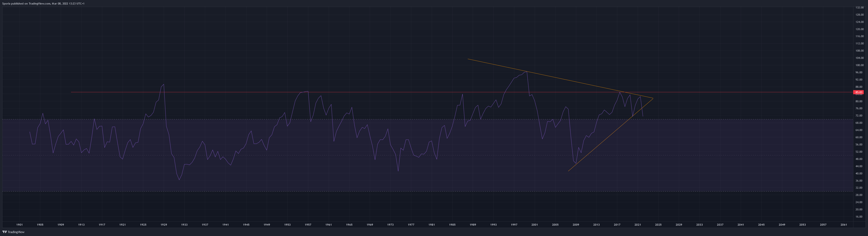
Task: Click the 2001 year label on time axis
Action: [x=534, y=224]
